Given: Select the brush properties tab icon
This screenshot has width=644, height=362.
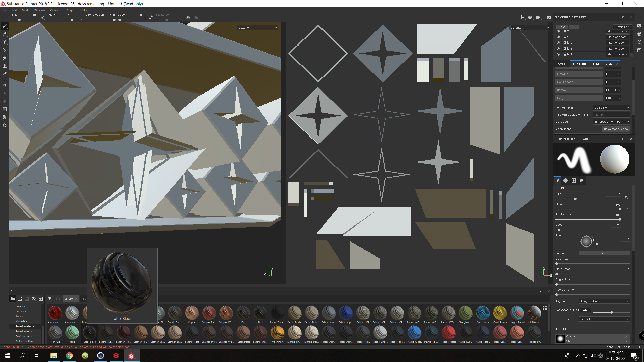Looking at the screenshot, I should pyautogui.click(x=557, y=180).
